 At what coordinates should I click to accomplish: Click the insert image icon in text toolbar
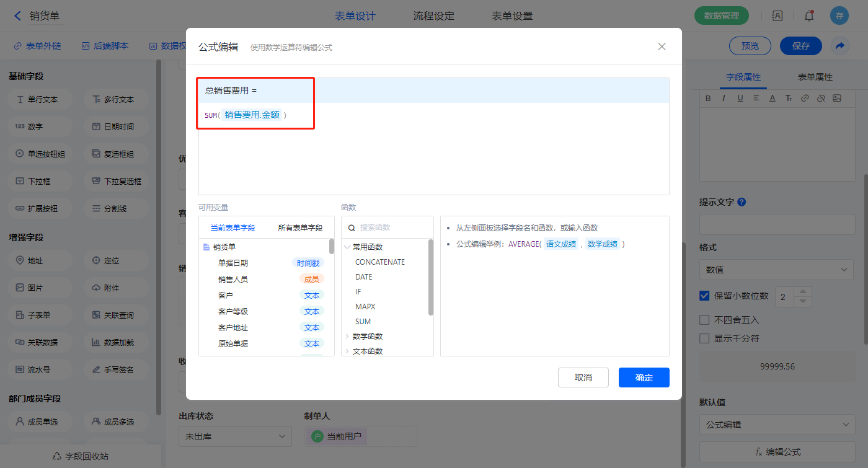tap(836, 98)
